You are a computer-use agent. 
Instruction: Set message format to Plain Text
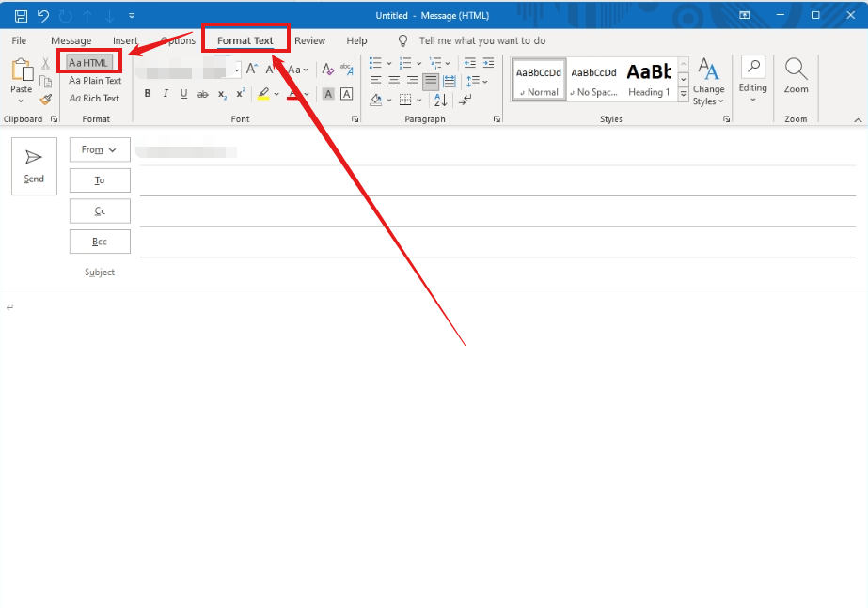coord(95,80)
